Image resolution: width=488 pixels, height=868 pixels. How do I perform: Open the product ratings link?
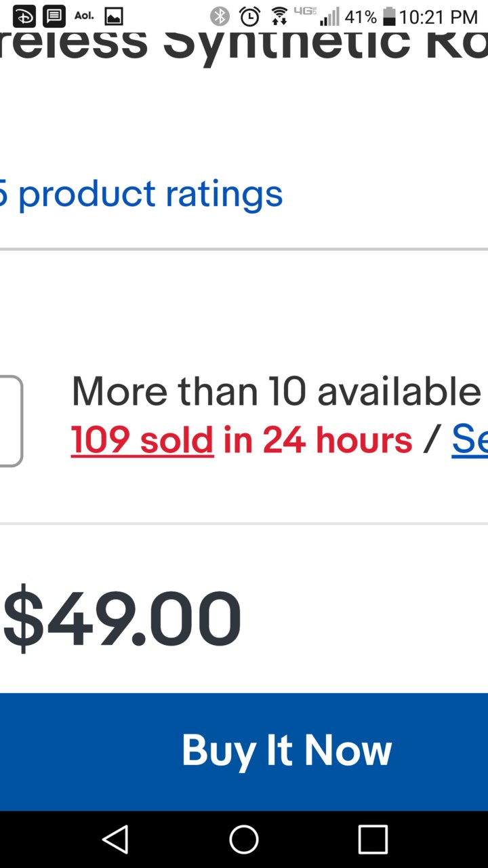[x=141, y=194]
